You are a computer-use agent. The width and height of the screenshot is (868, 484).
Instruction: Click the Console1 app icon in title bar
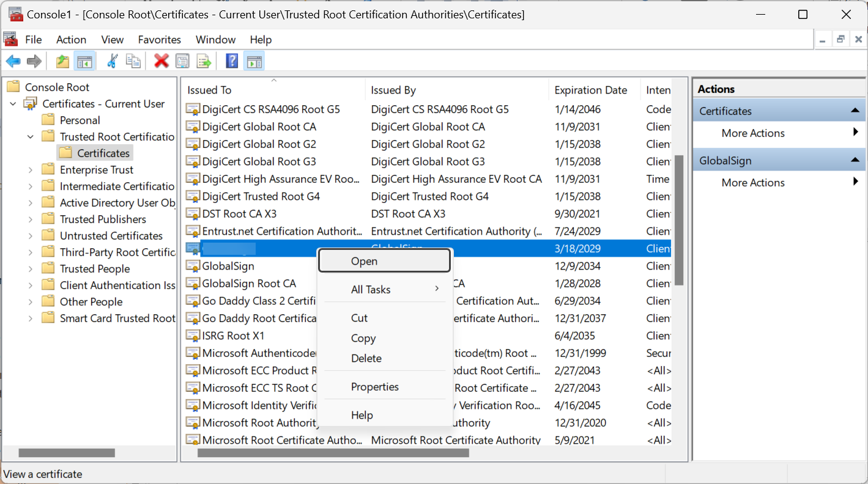coord(16,14)
